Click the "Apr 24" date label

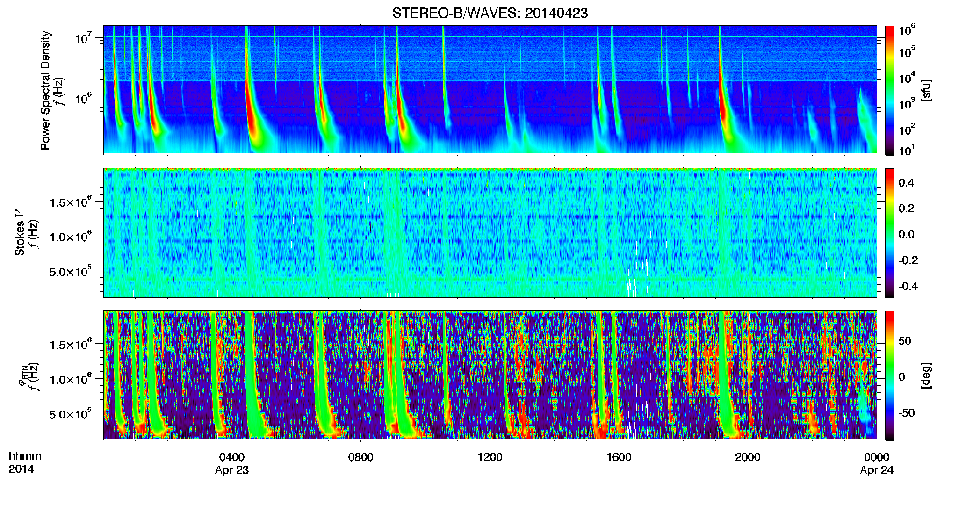(877, 470)
